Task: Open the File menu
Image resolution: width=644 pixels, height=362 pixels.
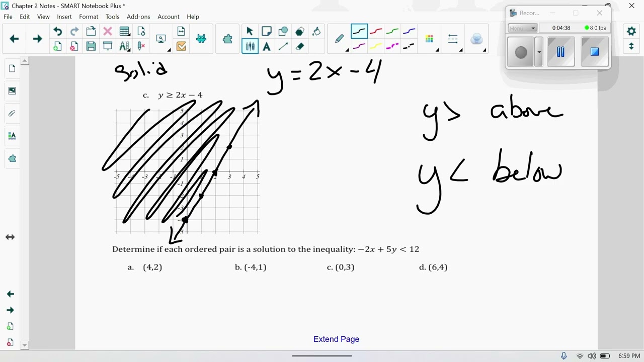Action: tap(8, 17)
